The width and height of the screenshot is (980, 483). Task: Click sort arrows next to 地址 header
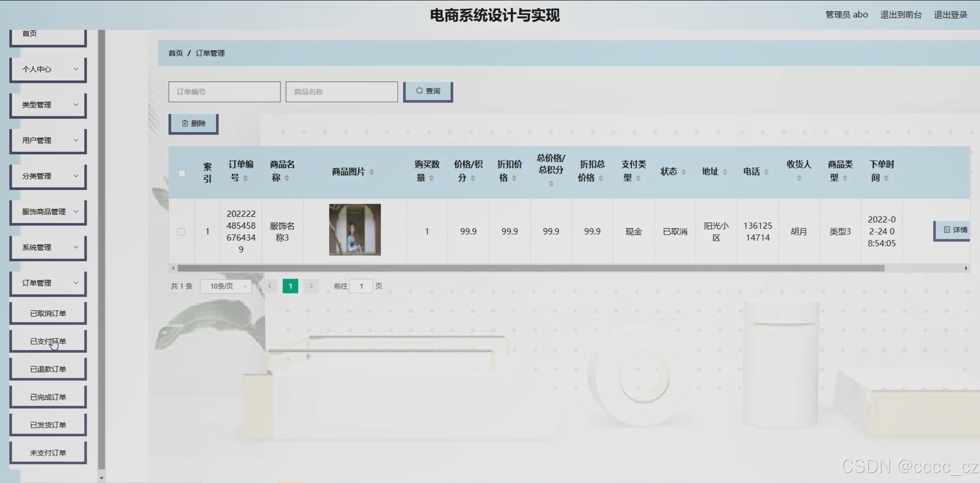point(725,172)
